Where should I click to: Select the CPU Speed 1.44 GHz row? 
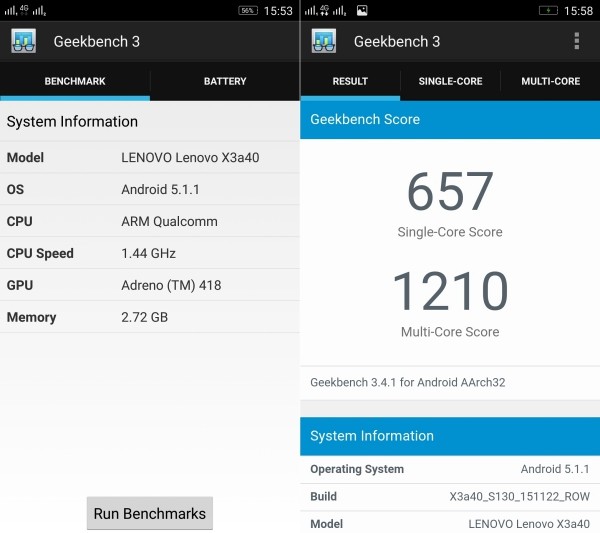click(150, 253)
